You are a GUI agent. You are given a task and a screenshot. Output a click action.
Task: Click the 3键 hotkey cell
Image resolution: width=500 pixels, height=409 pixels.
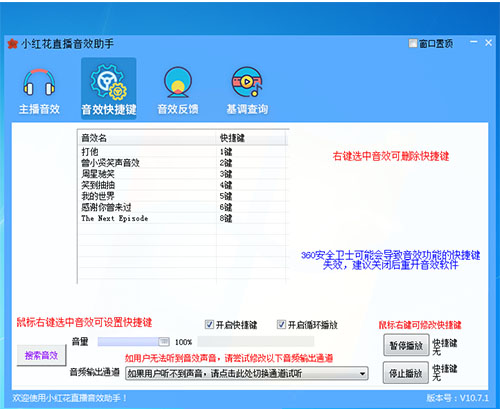[x=226, y=174]
